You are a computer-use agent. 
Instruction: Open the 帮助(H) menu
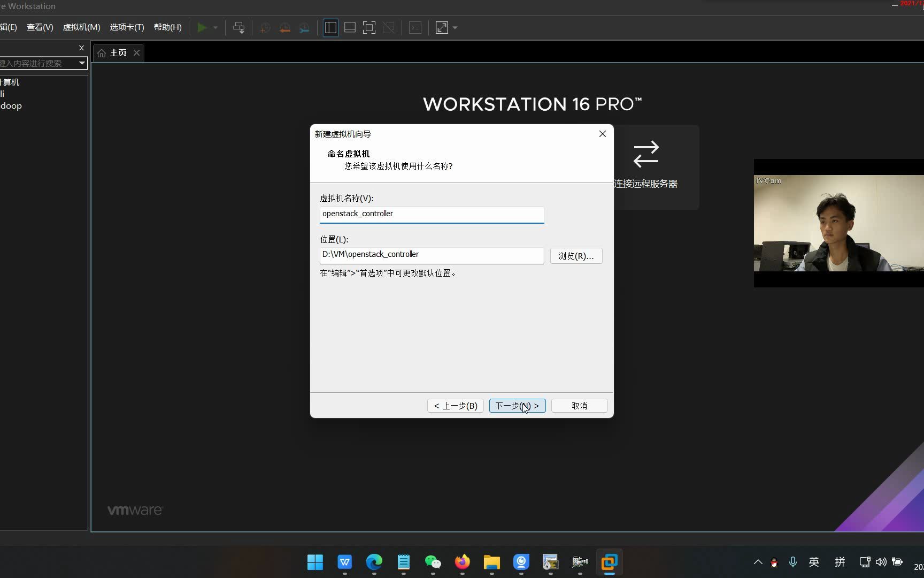click(x=167, y=27)
